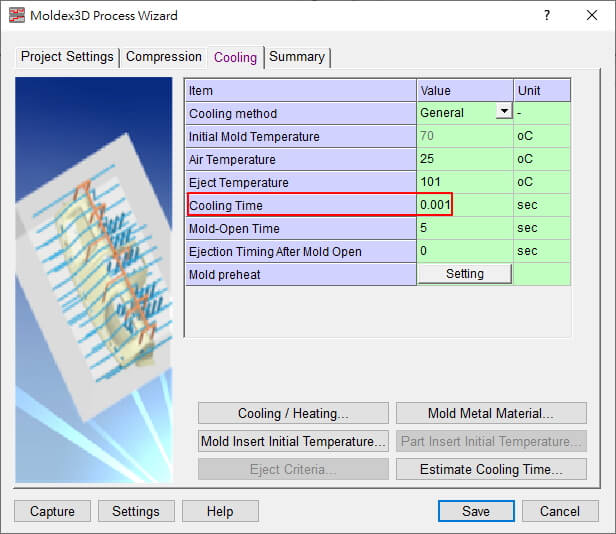Go to the Summary tab

(297, 57)
